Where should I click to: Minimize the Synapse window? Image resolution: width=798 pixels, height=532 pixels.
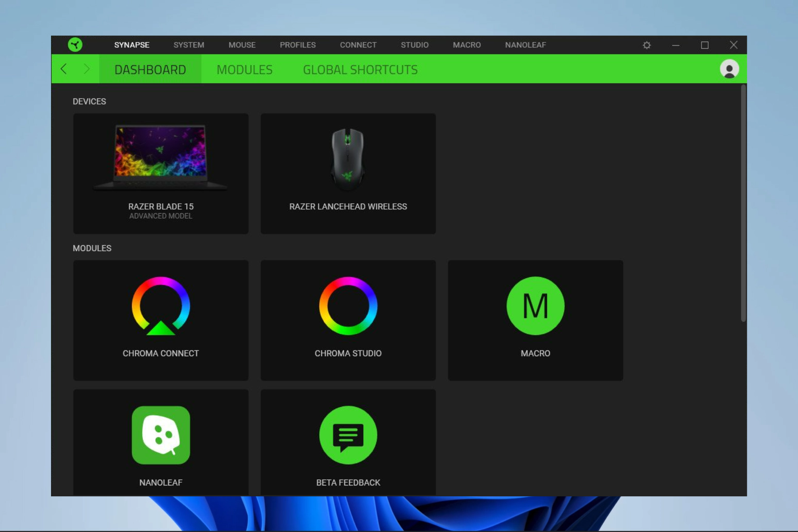coord(676,45)
